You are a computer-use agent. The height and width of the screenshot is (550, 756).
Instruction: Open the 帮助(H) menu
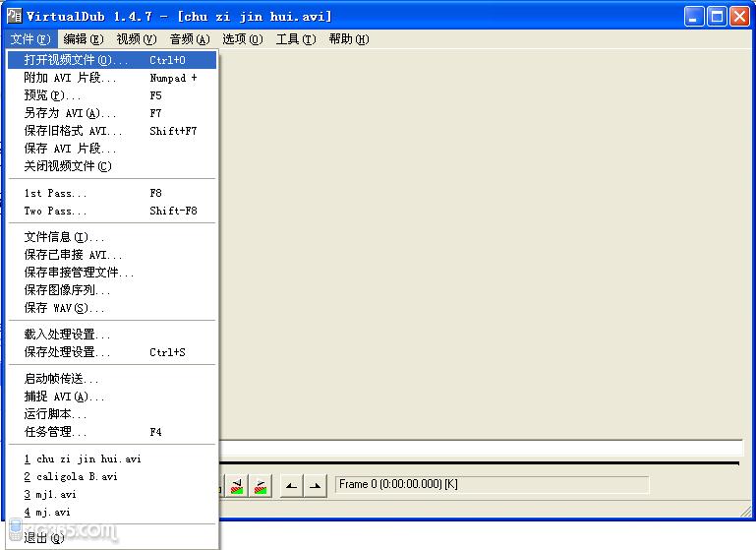pos(349,39)
